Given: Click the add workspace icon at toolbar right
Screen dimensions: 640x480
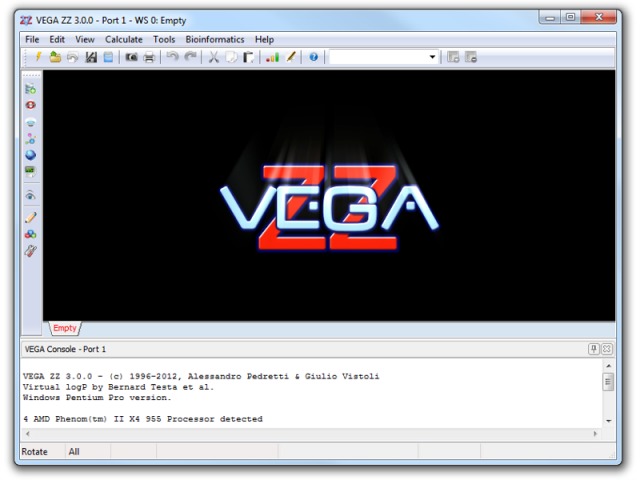Looking at the screenshot, I should click(x=453, y=57).
